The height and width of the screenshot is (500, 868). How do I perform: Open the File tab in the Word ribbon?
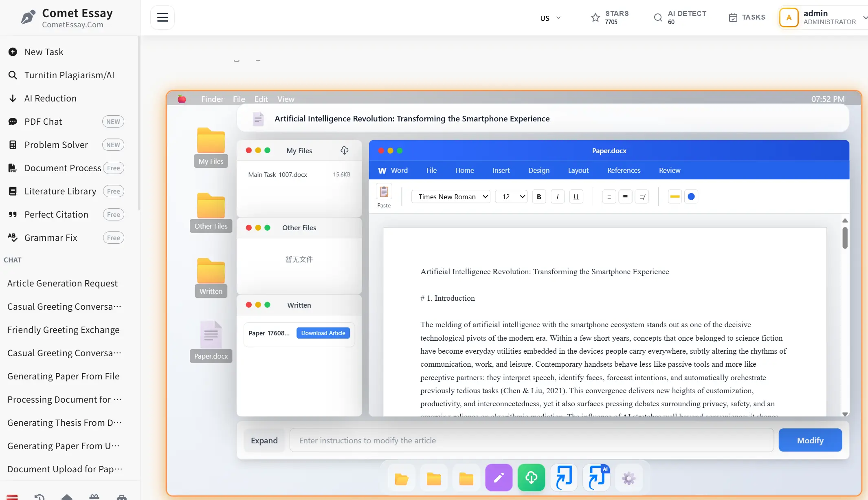coord(431,170)
